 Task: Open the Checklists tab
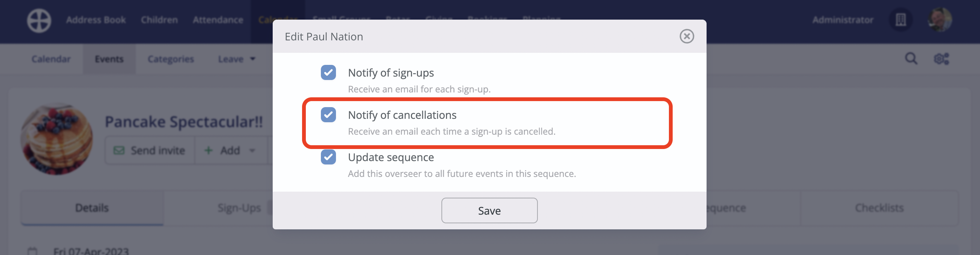tap(879, 208)
